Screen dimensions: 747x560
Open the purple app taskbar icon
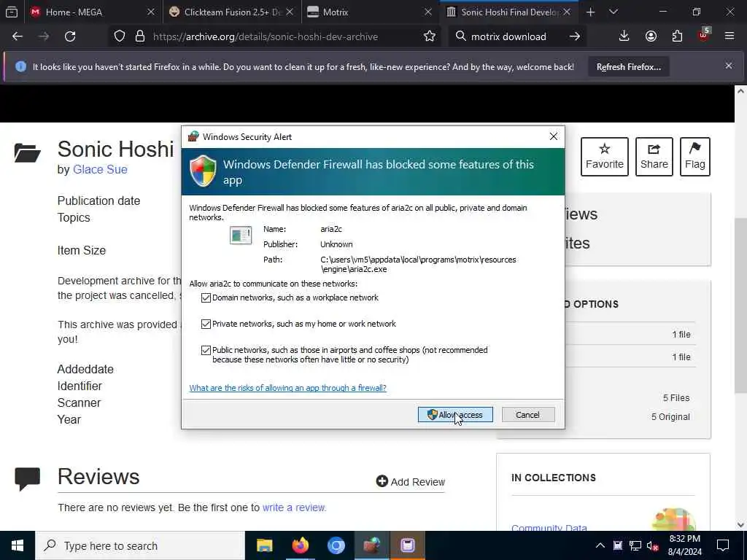click(x=407, y=545)
